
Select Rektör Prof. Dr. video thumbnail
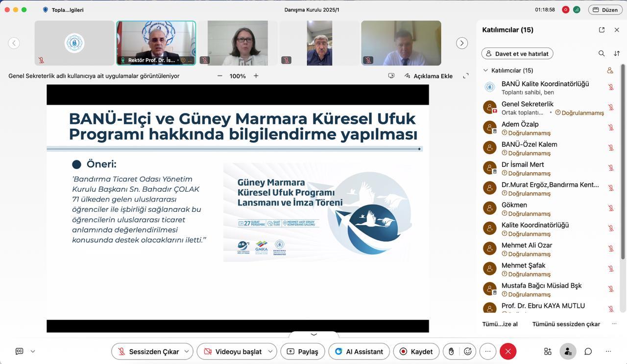click(x=156, y=43)
